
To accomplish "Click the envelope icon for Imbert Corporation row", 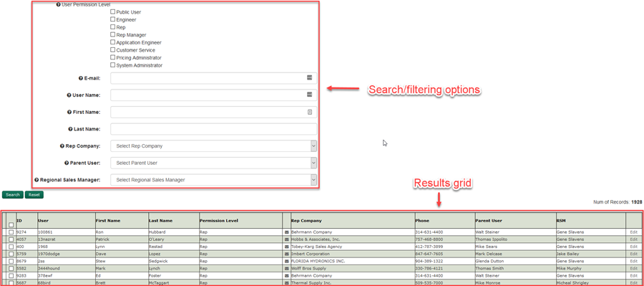I will click(287, 254).
